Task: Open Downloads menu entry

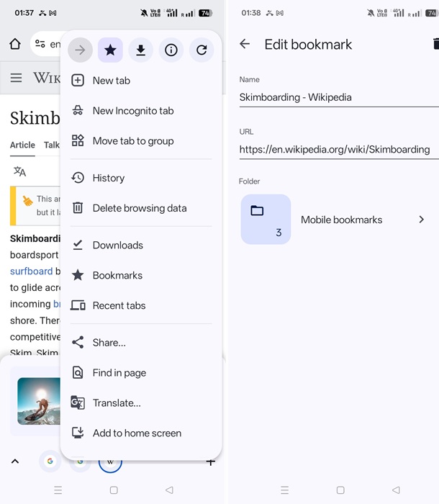Action: pyautogui.click(x=141, y=245)
